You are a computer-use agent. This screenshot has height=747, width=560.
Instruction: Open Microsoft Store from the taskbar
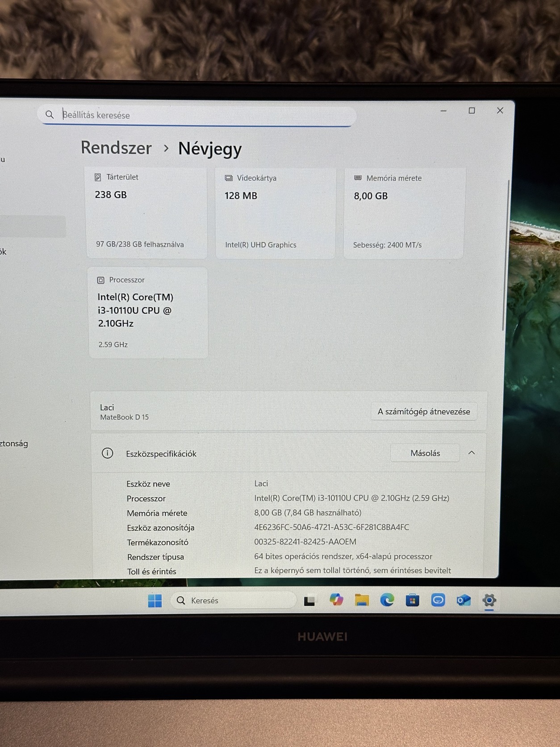[x=413, y=600]
